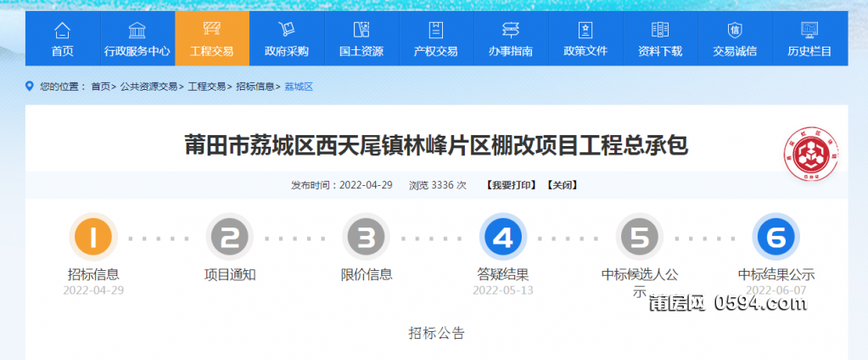The height and width of the screenshot is (360, 868).
Task: Switch to the 工程交易 tab
Action: [212, 38]
